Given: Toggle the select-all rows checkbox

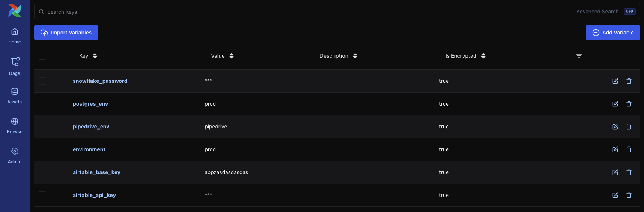Looking at the screenshot, I should tap(42, 56).
